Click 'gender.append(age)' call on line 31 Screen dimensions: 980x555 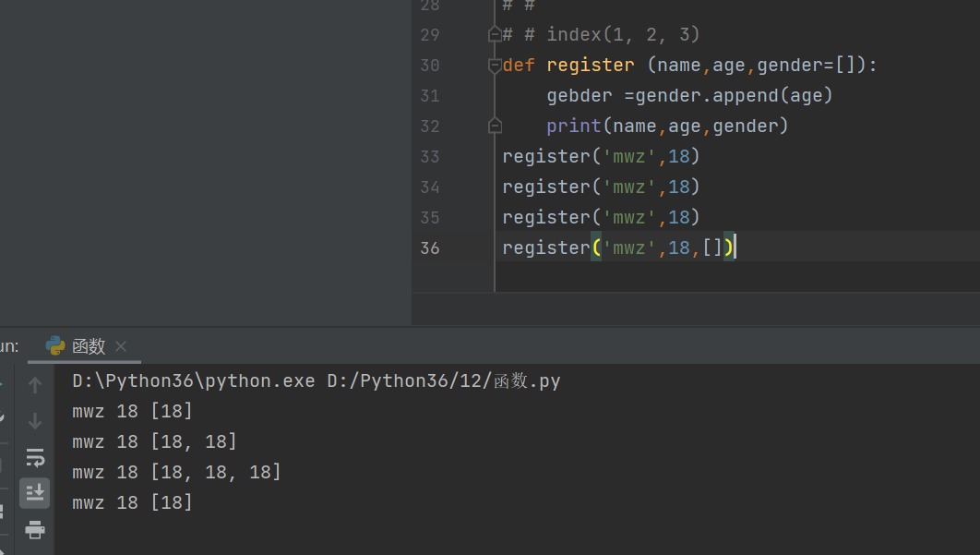pos(734,96)
